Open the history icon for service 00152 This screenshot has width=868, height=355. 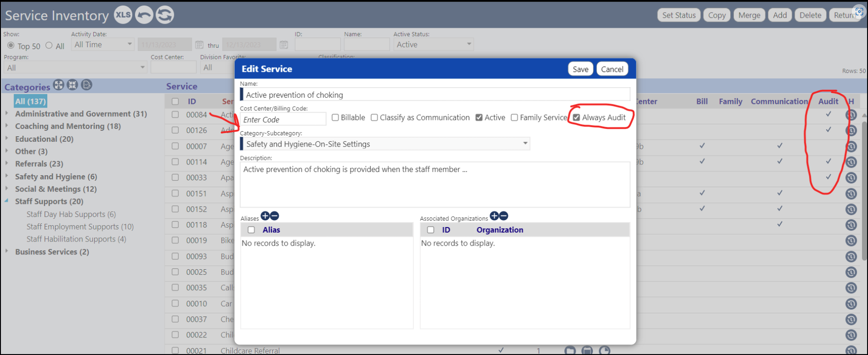851,209
